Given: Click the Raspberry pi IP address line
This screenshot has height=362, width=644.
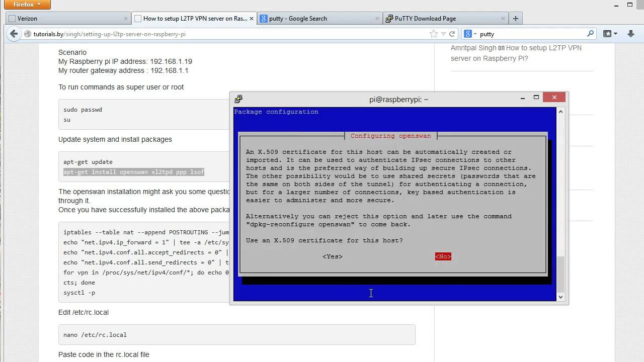Looking at the screenshot, I should click(x=125, y=61).
